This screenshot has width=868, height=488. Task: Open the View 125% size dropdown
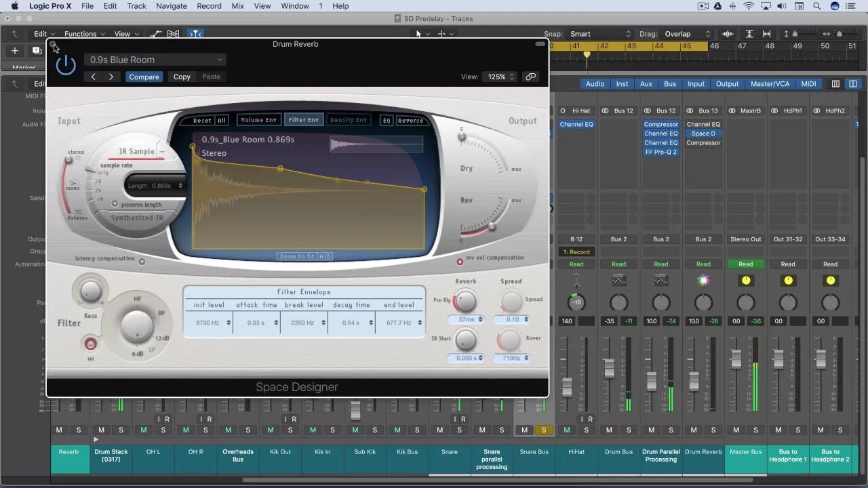501,77
